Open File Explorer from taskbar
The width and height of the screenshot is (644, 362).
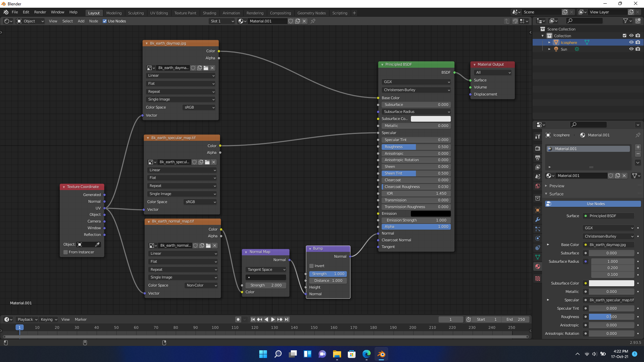pos(337,354)
